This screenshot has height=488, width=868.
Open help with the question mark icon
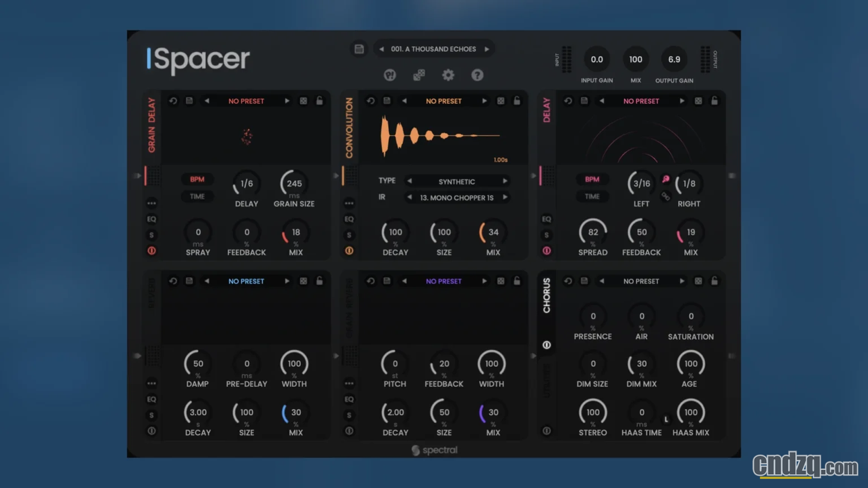(477, 75)
